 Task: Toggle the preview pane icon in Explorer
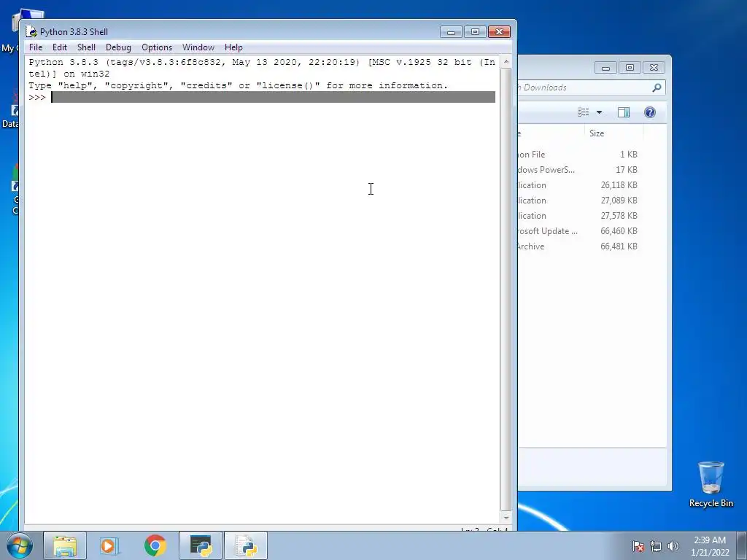[x=624, y=112]
